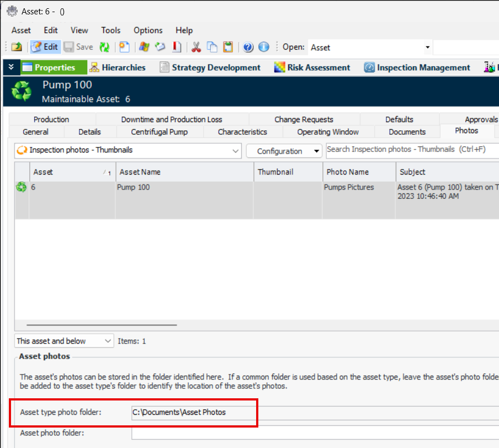
Task: Switch to the Centrifugal Pump tab
Action: [x=159, y=132]
